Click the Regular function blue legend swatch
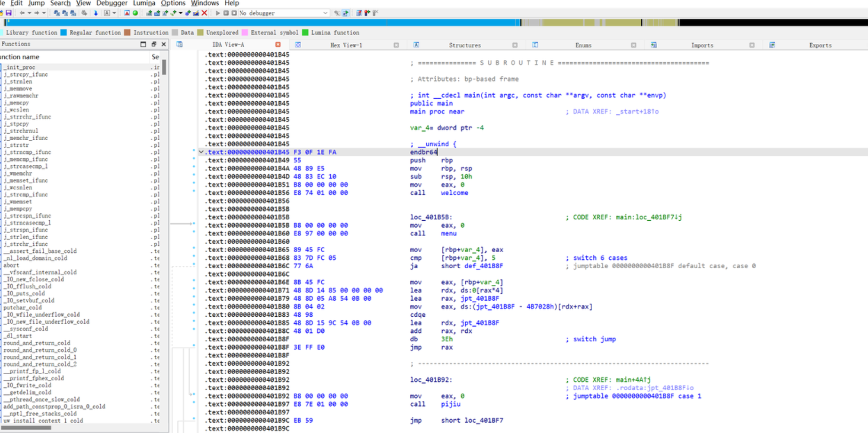The height and width of the screenshot is (433, 868). pos(64,32)
